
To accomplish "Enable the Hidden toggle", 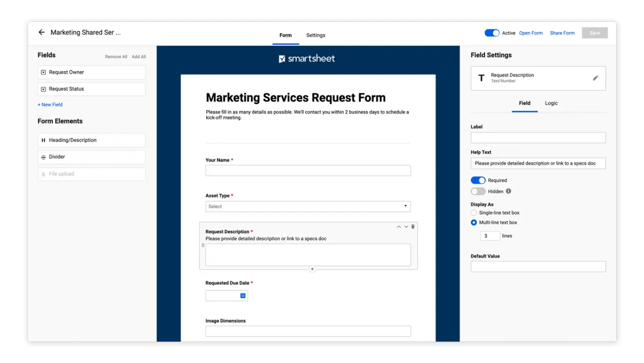I will click(x=478, y=191).
